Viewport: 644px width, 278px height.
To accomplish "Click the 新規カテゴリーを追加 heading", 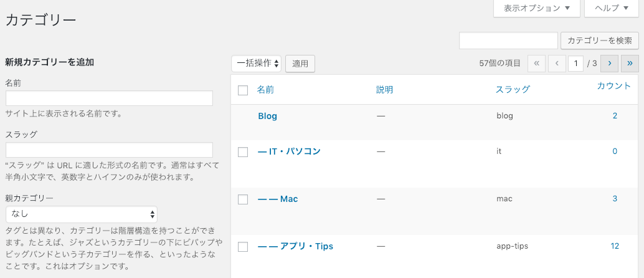I will (x=50, y=62).
